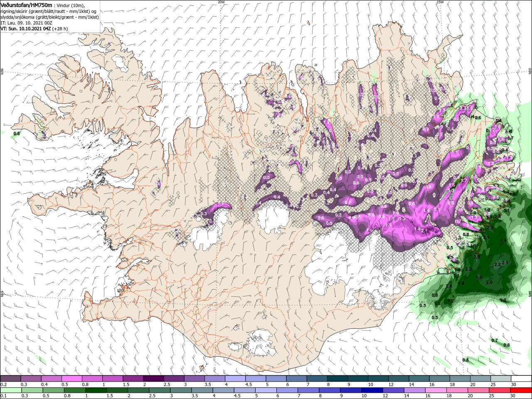Viewport: 532px width, 399px height.
Task: Click the violet rain swatch for 12
Action: click(394, 390)
